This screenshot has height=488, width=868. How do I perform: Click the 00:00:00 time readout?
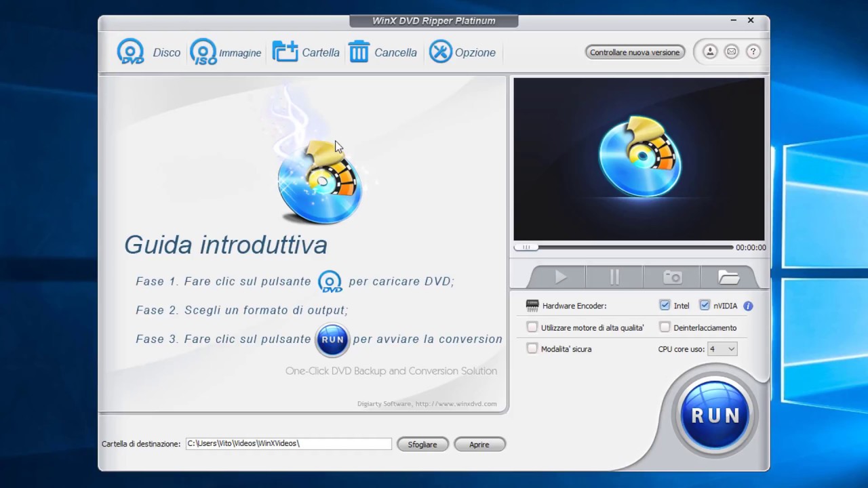click(x=751, y=248)
